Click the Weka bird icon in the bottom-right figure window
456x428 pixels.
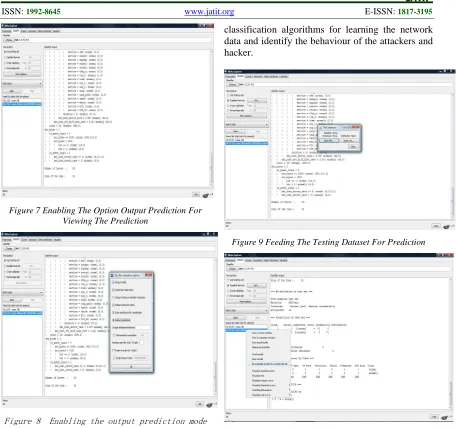point(445,417)
